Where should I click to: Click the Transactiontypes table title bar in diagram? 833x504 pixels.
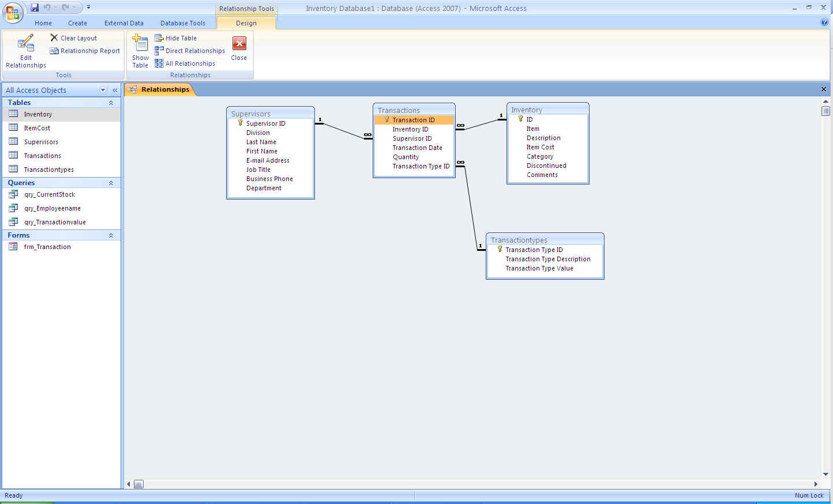545,240
